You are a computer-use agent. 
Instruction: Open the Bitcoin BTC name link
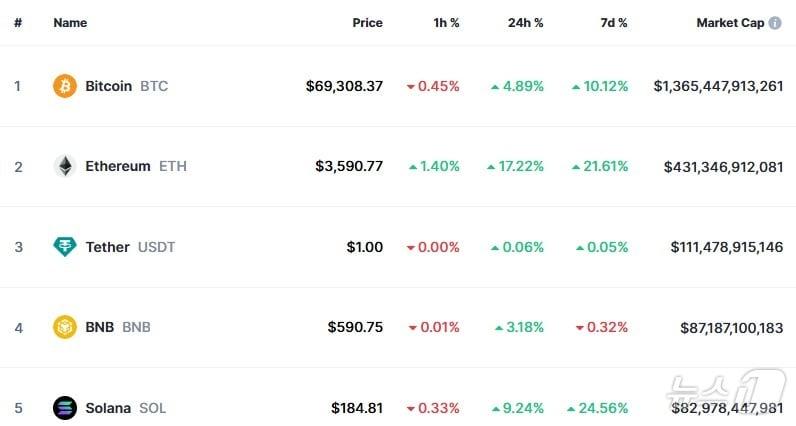point(109,86)
